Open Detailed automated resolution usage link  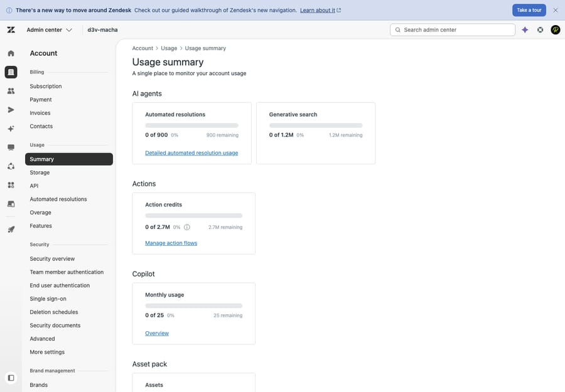click(x=191, y=153)
